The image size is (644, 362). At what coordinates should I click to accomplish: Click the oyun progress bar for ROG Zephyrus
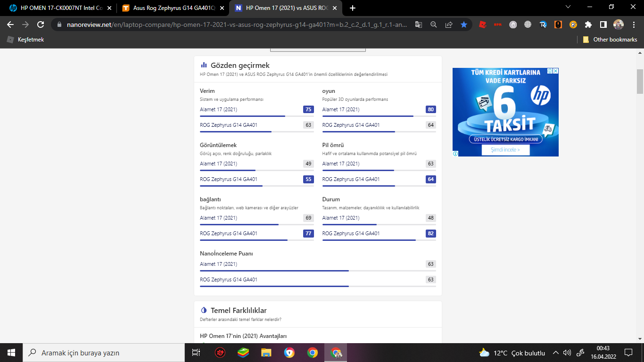coord(379,132)
